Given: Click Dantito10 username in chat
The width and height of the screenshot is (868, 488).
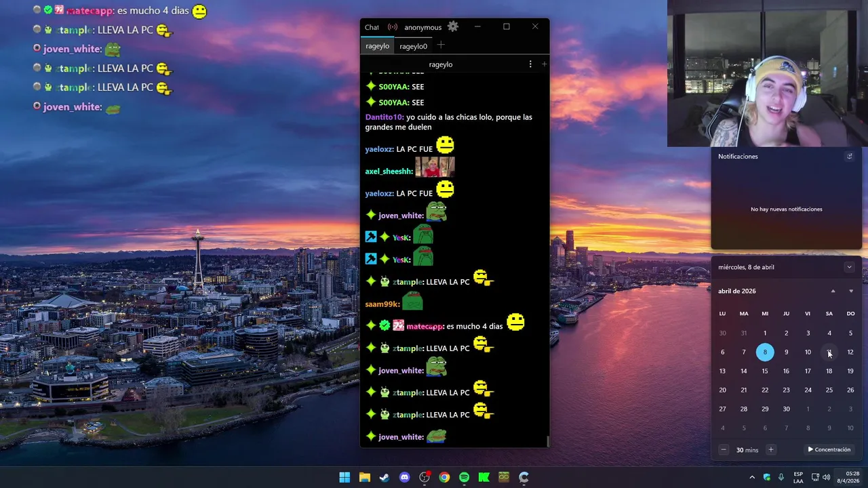Looking at the screenshot, I should click(x=384, y=117).
